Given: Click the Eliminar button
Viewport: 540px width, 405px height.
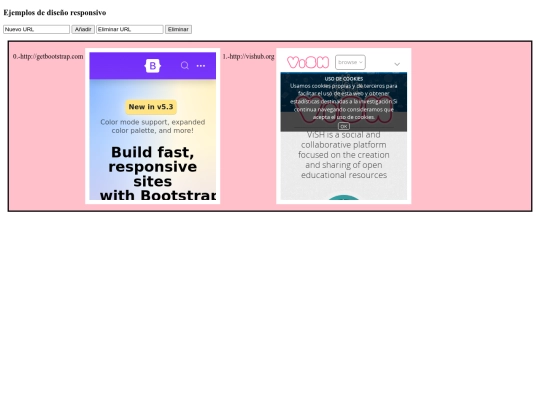Looking at the screenshot, I should (178, 29).
